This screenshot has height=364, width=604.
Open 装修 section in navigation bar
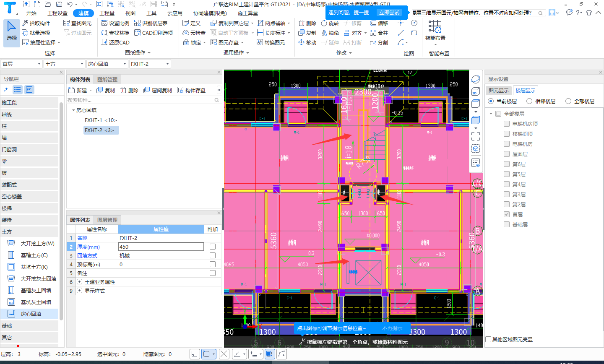click(29, 220)
